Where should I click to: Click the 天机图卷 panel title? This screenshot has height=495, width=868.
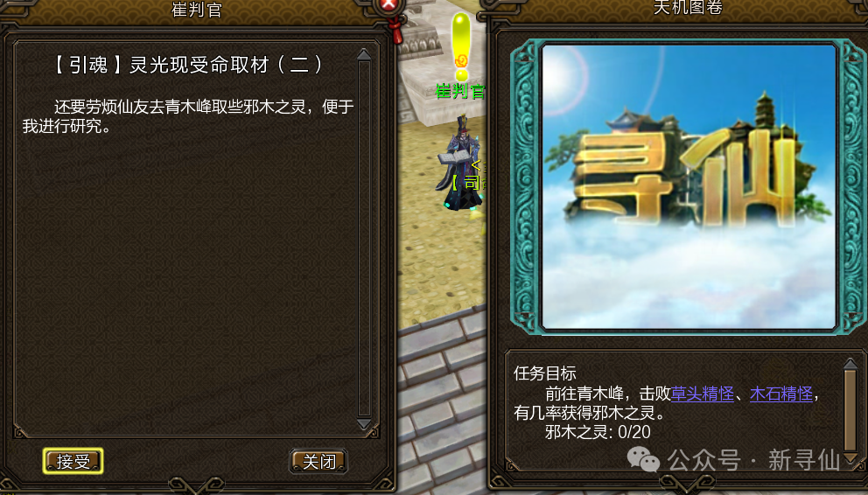coord(688,8)
